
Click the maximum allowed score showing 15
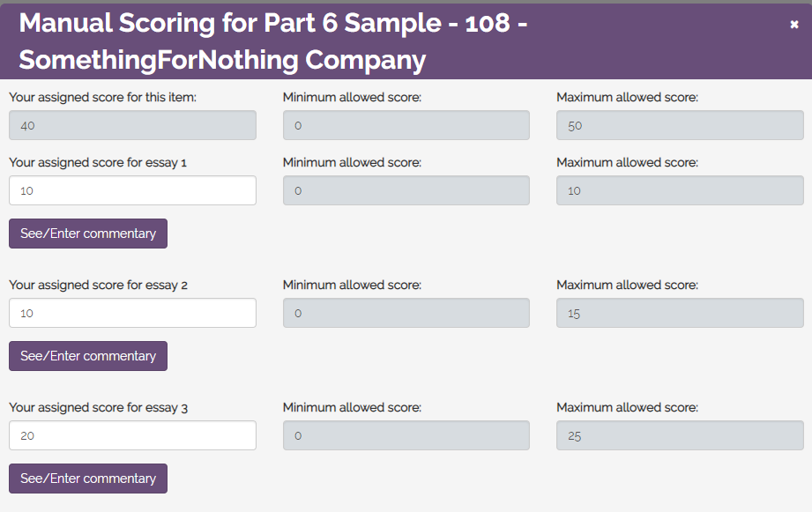679,312
